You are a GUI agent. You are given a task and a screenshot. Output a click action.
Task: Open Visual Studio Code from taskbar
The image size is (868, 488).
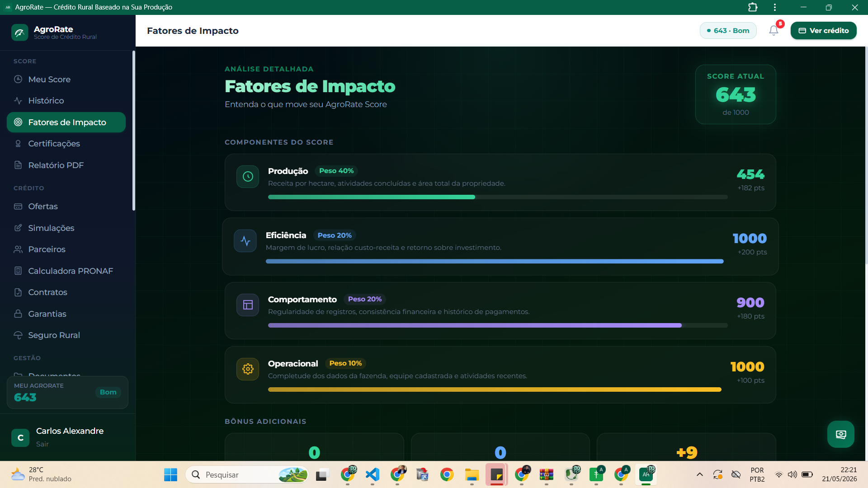pyautogui.click(x=372, y=474)
